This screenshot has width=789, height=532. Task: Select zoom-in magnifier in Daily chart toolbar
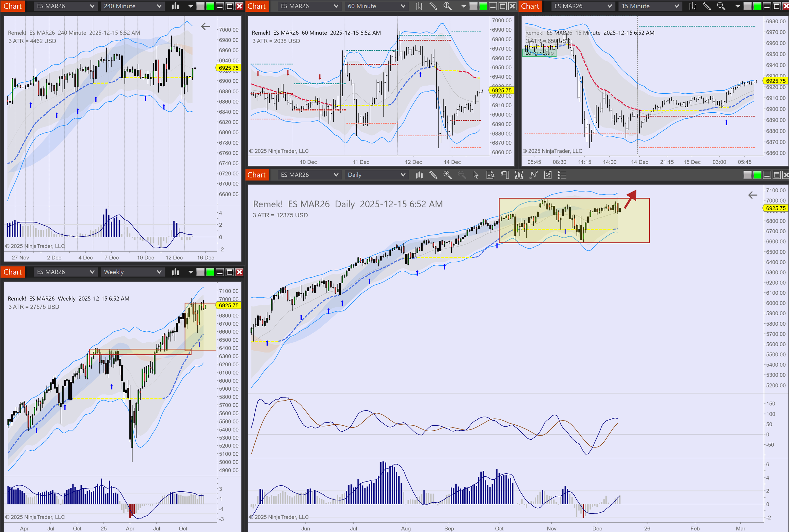[447, 175]
